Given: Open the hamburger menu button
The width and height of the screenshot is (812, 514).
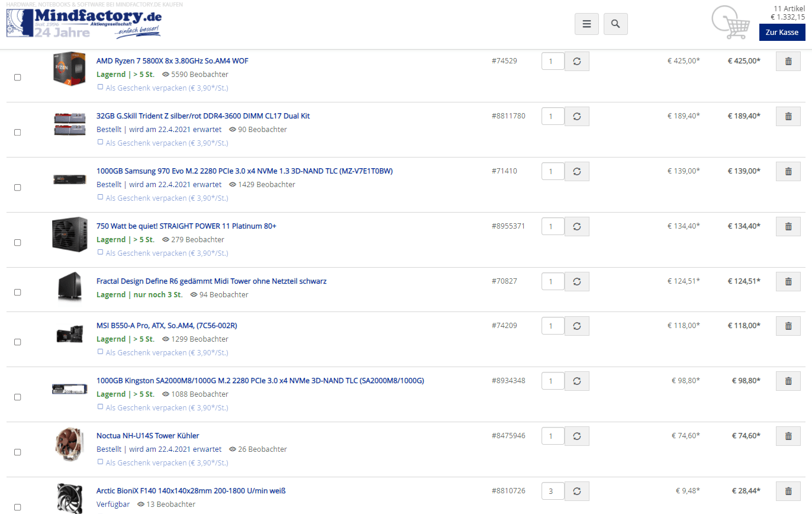Looking at the screenshot, I should point(587,24).
